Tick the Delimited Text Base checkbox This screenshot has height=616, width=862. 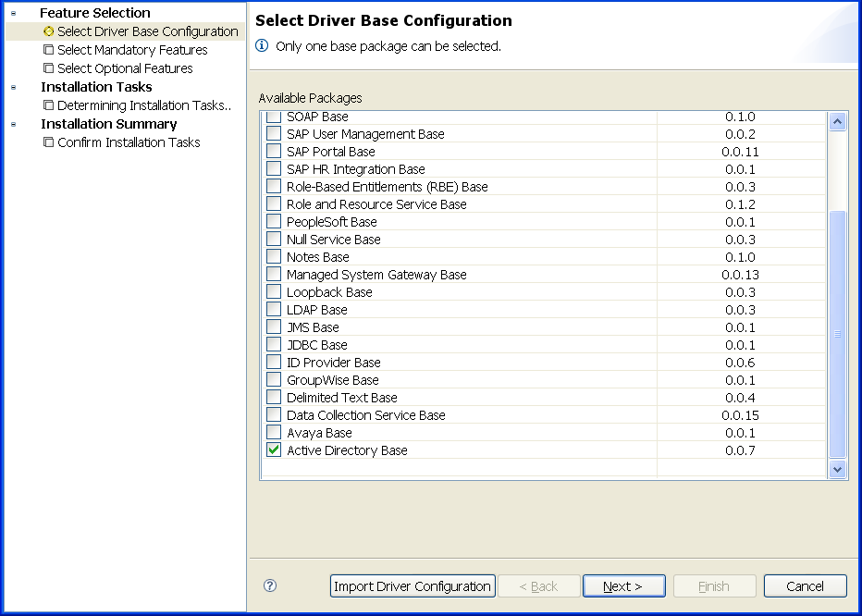[x=274, y=397]
